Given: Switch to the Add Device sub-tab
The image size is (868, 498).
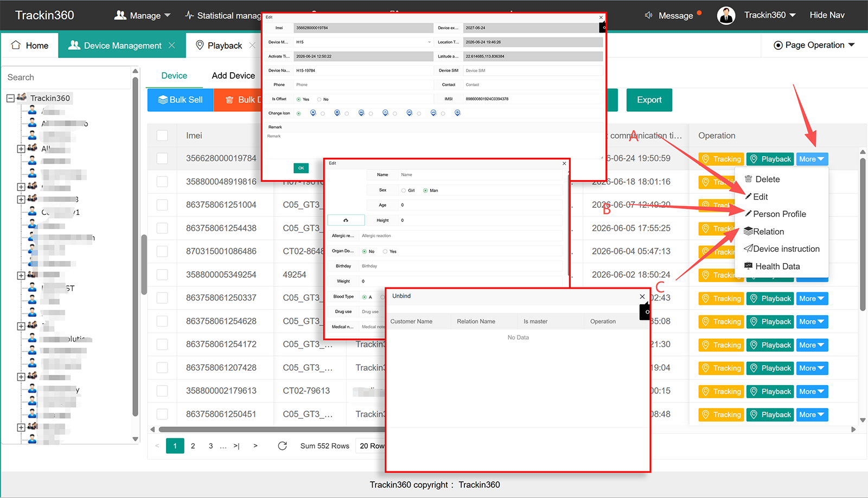Looking at the screenshot, I should (233, 75).
